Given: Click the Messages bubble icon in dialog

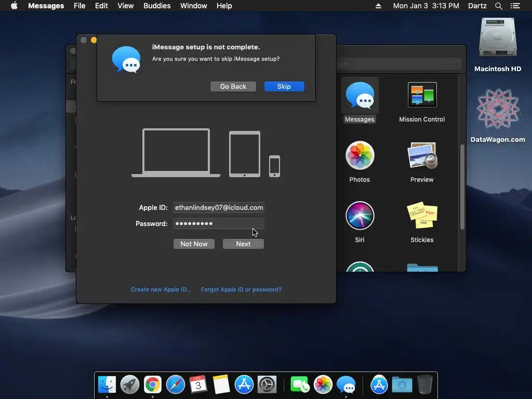Looking at the screenshot, I should (126, 59).
